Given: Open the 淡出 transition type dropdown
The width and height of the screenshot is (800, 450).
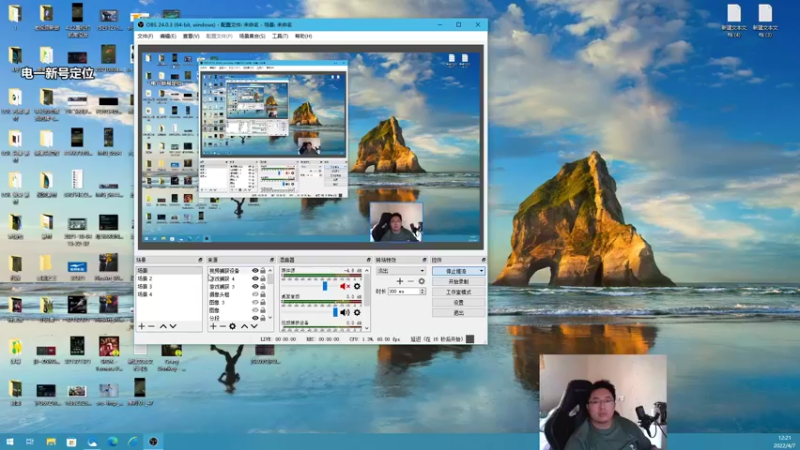Looking at the screenshot, I should [x=401, y=271].
